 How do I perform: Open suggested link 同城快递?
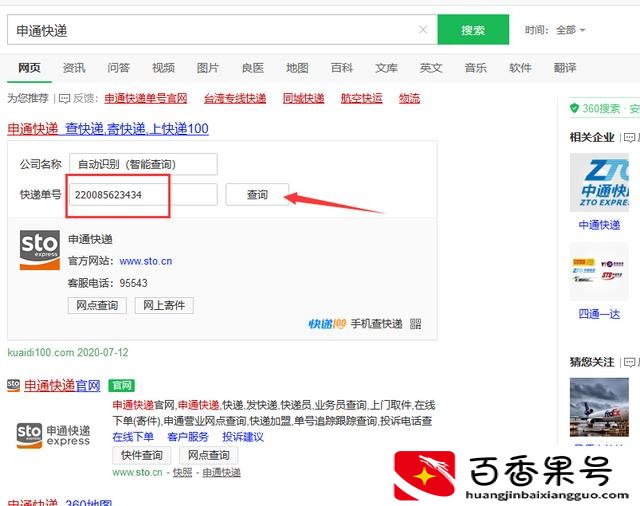pos(304,98)
